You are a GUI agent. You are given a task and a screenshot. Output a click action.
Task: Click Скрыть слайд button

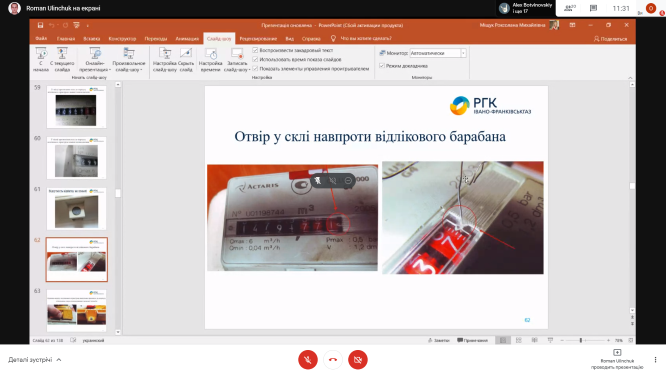(x=186, y=59)
